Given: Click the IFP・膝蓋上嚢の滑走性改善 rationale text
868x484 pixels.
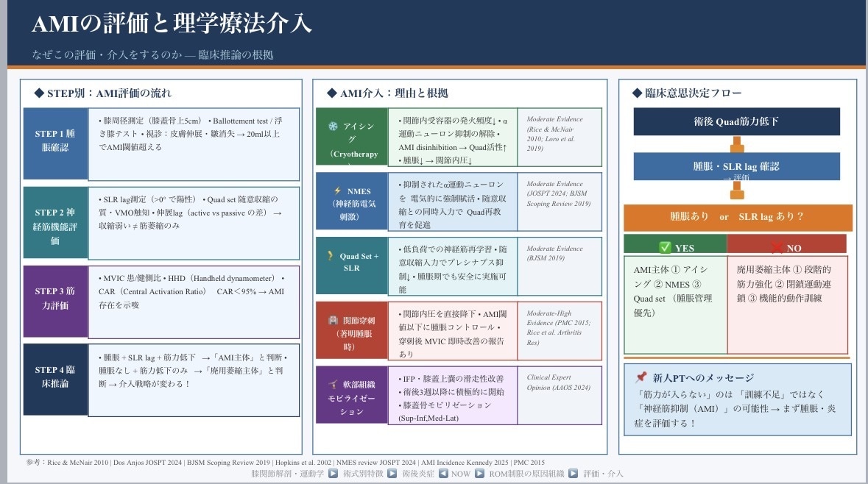Looking at the screenshot, I should [x=451, y=398].
